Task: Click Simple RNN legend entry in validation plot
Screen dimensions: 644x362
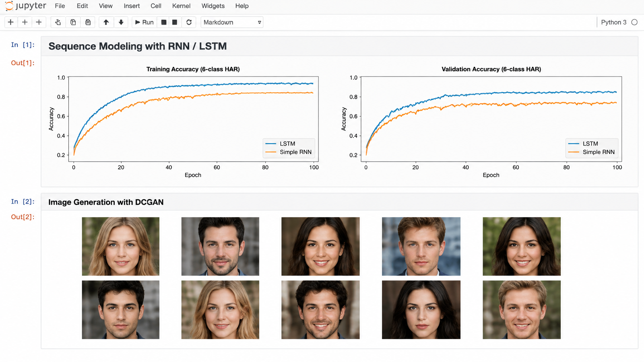Action: tap(591, 152)
